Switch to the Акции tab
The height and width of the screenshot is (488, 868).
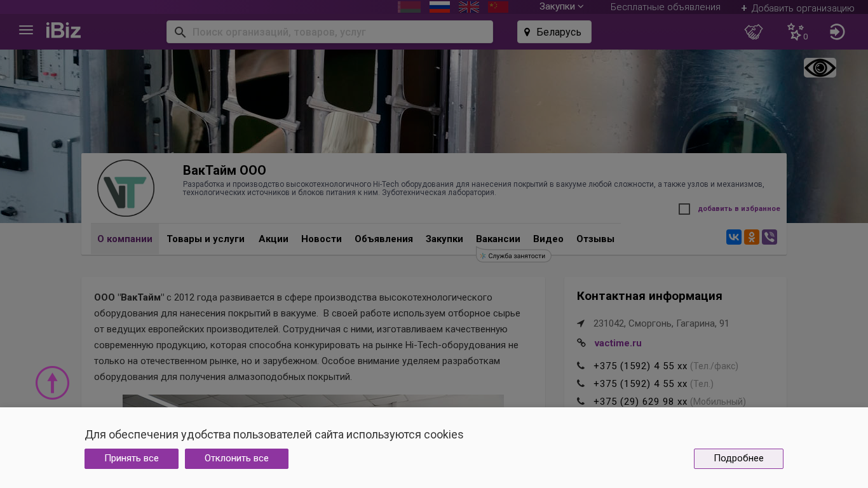click(273, 239)
